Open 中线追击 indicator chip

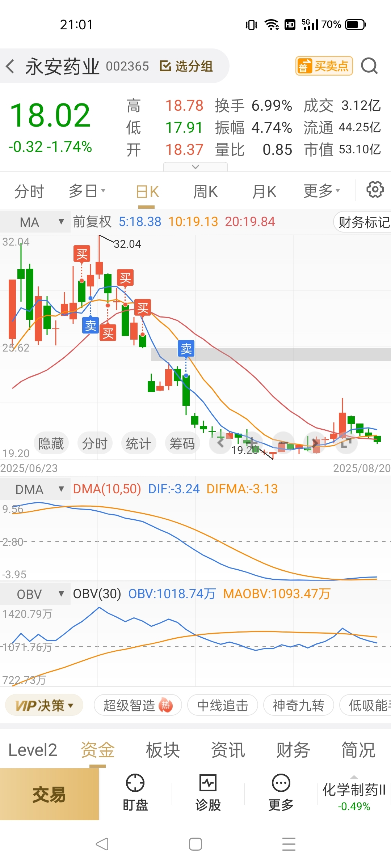223,705
